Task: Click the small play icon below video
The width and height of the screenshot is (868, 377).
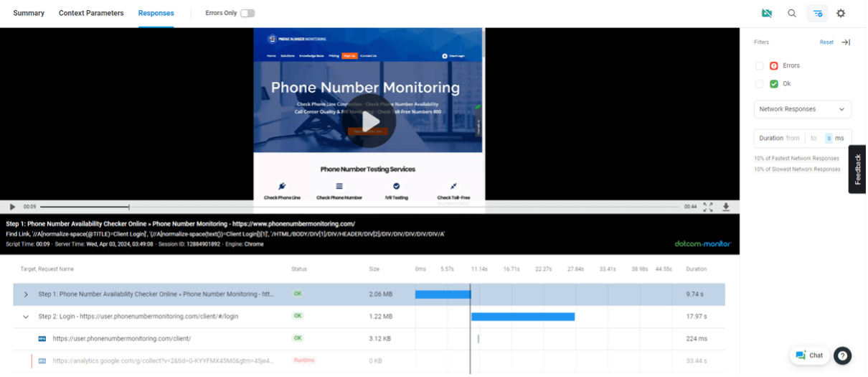Action: coord(12,207)
